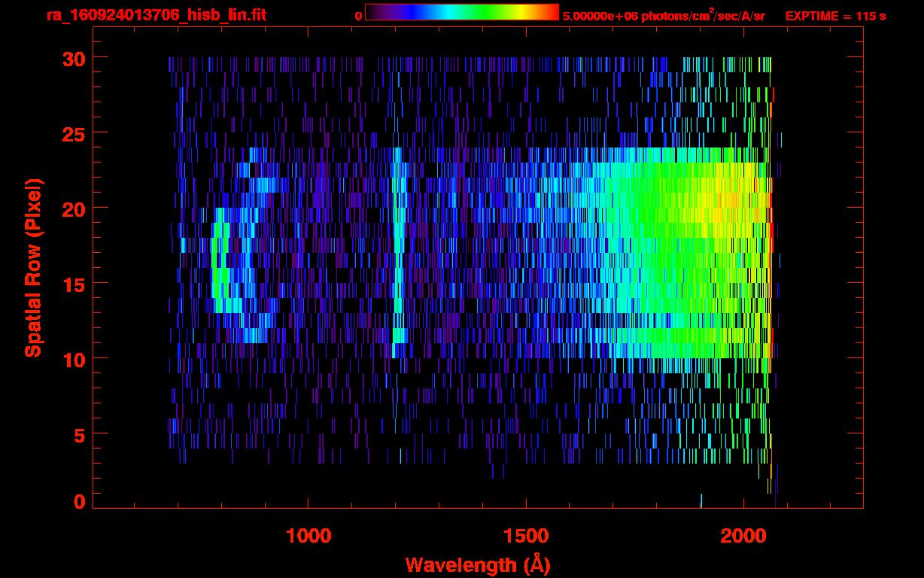
Task: Click the y-axis tick label 20
Action: (x=74, y=208)
